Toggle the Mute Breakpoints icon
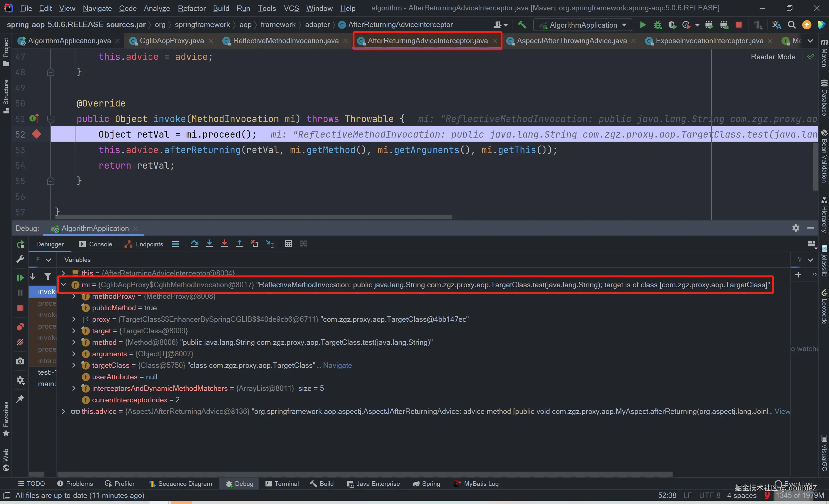829x504 pixels. (20, 342)
